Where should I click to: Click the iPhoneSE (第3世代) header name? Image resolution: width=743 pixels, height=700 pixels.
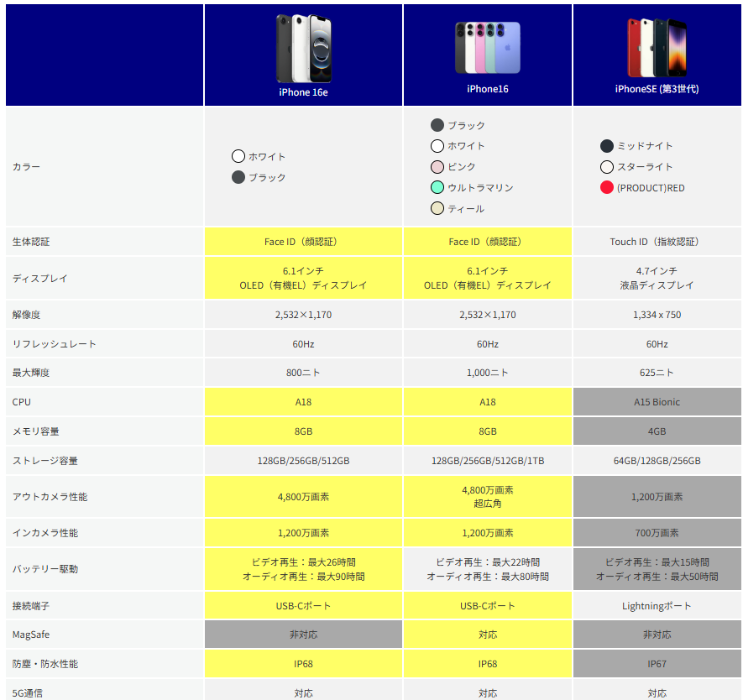coord(657,88)
